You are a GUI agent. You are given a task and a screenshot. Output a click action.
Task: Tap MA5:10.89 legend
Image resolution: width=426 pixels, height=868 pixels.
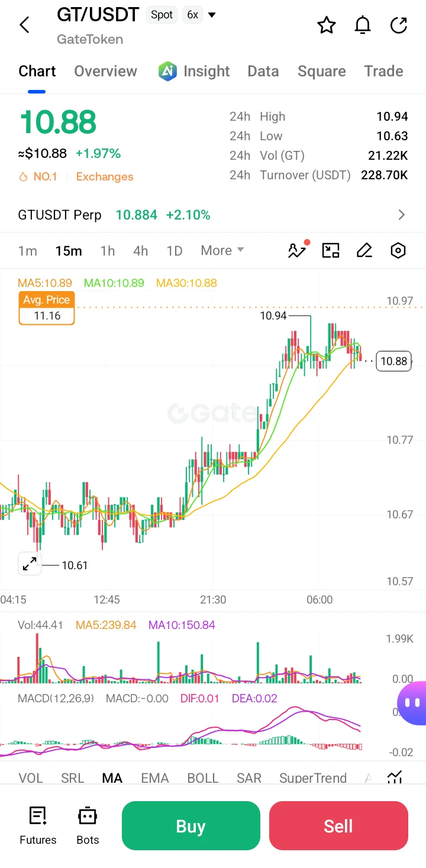click(45, 283)
